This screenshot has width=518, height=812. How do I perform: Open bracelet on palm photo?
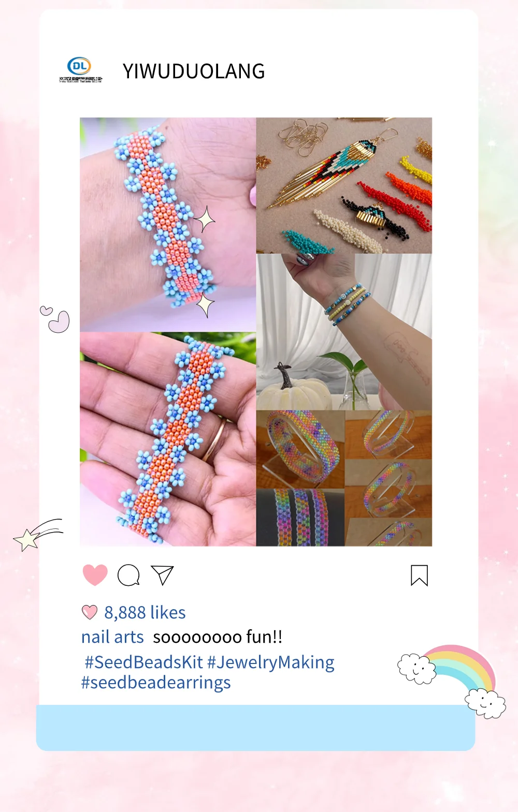(168, 439)
